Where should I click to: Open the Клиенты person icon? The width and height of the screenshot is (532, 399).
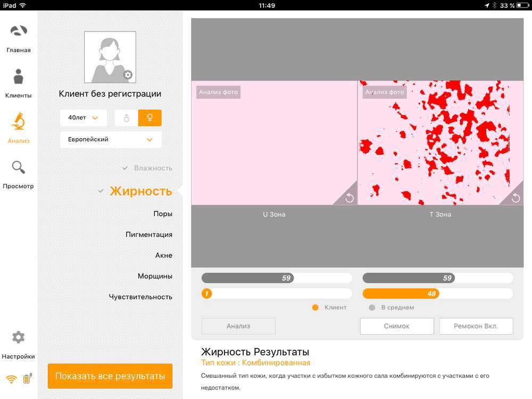point(19,77)
